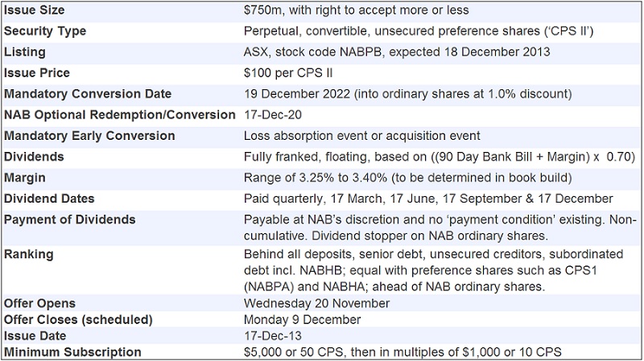Click the 'Loss absorption event or acquisition event' cell

coord(361,136)
